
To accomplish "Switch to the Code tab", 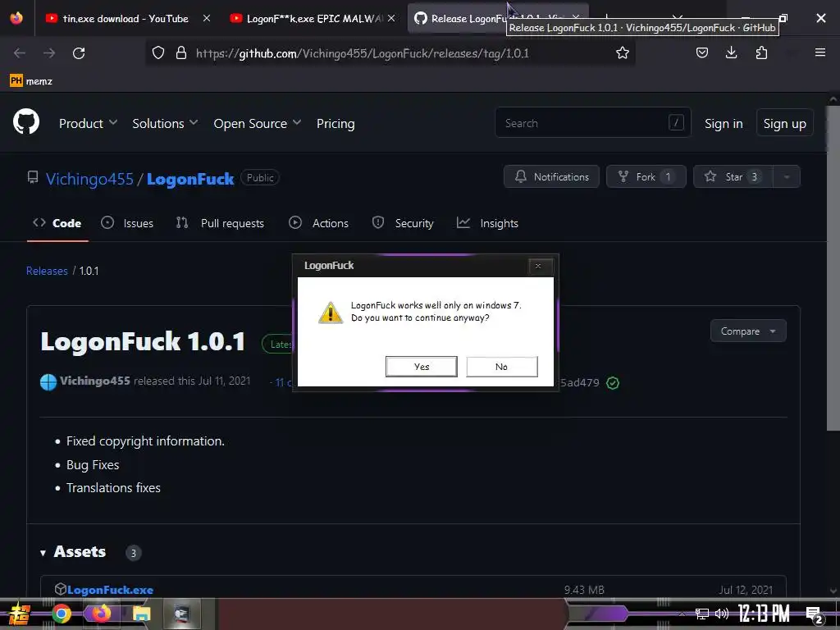I will (x=57, y=223).
